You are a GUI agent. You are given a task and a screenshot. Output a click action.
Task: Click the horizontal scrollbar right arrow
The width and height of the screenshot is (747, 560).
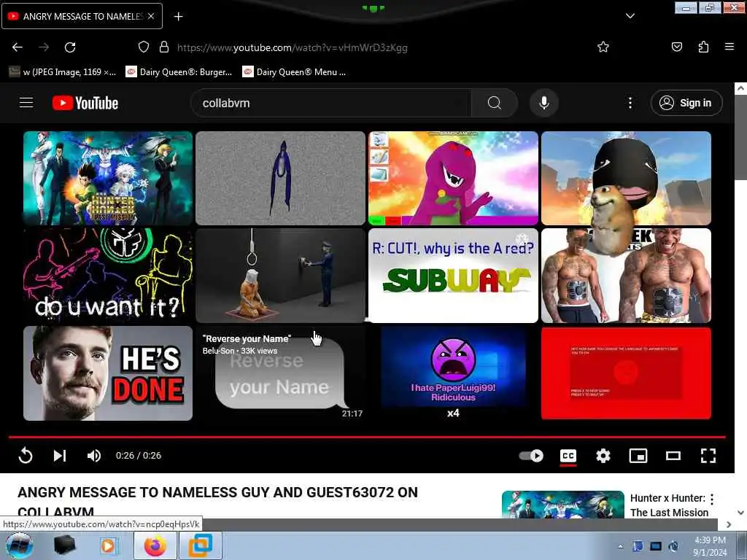click(729, 524)
